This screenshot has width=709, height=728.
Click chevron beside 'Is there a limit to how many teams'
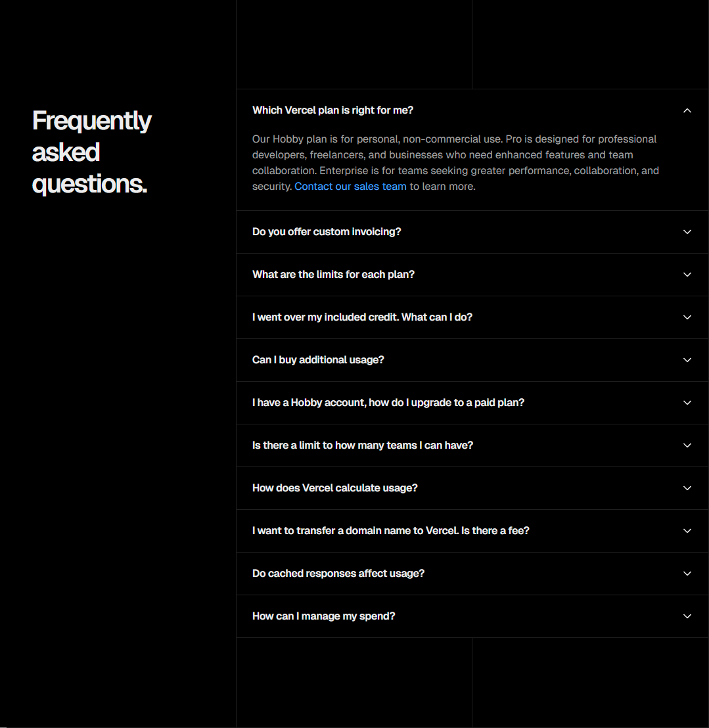687,445
